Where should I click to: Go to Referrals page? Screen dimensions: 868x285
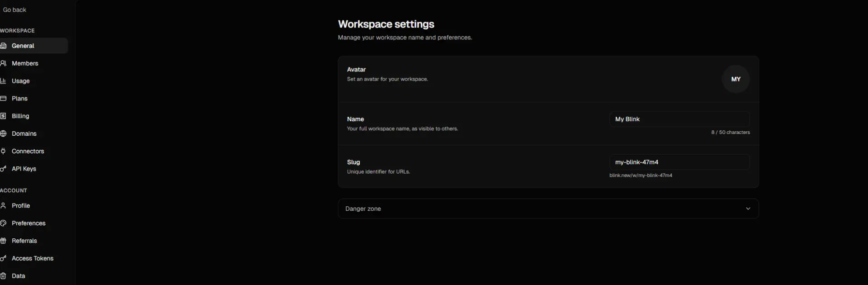[x=34, y=241]
